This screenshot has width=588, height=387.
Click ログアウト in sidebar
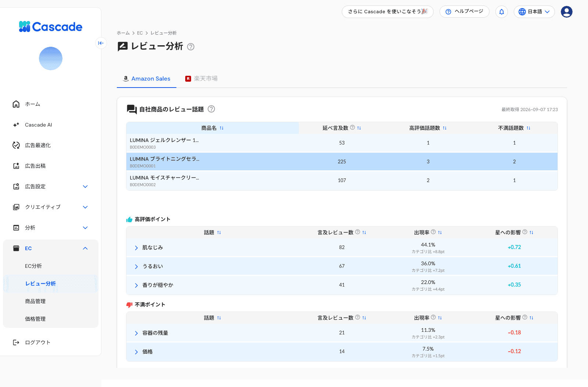tap(37, 342)
